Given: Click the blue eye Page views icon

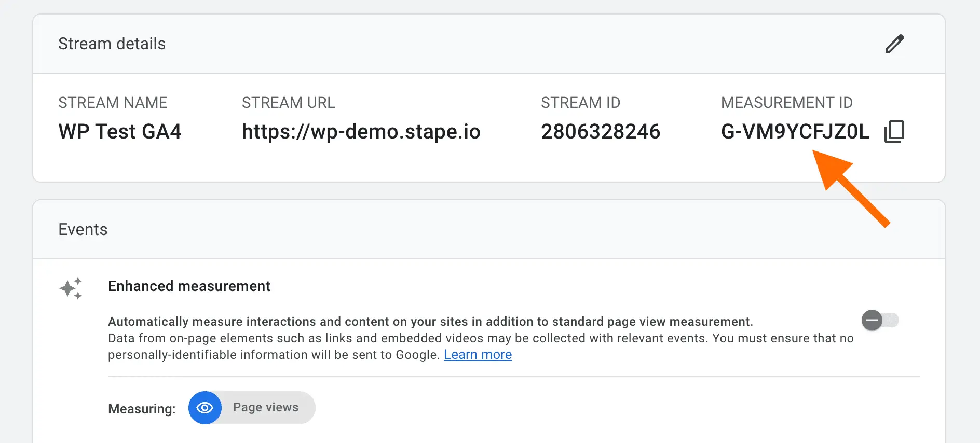Looking at the screenshot, I should [x=205, y=408].
